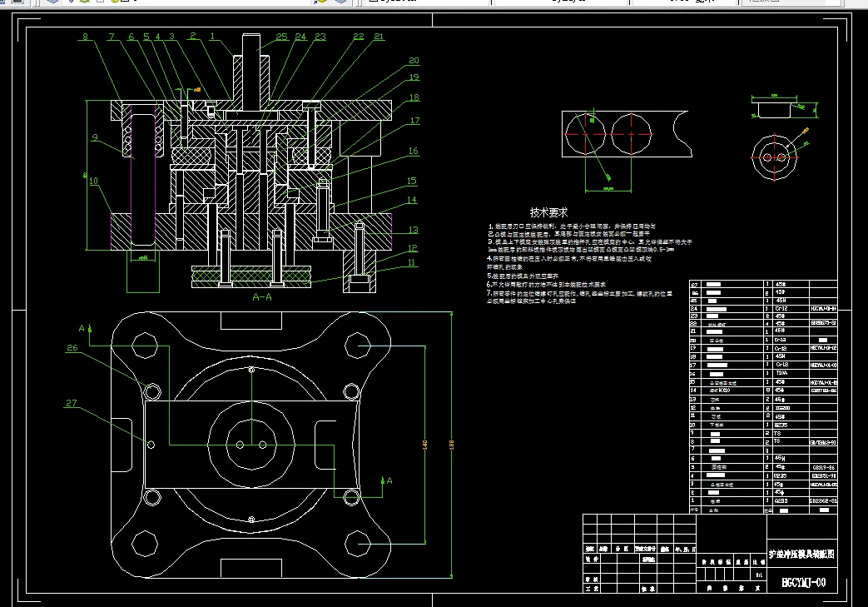Toggle the layer freeze sun icon
This screenshot has height=607, width=868.
point(85,2)
